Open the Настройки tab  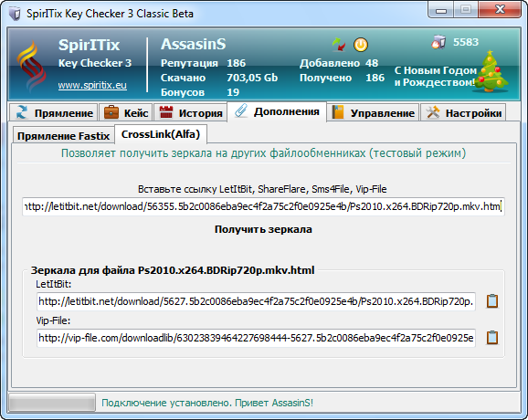click(463, 112)
